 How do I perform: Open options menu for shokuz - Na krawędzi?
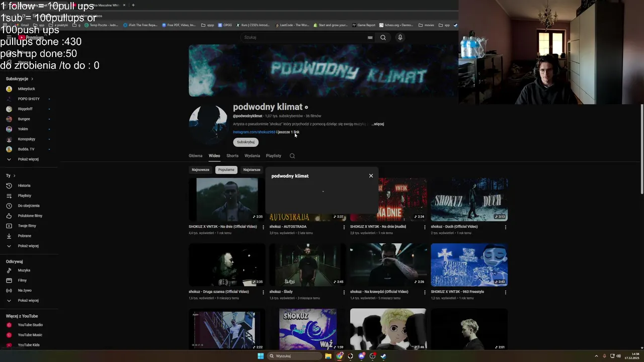pyautogui.click(x=425, y=292)
